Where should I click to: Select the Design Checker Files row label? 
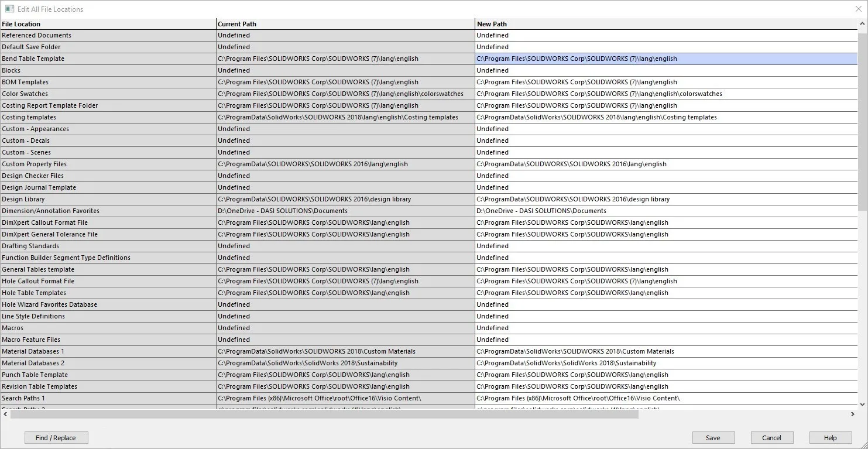click(108, 176)
